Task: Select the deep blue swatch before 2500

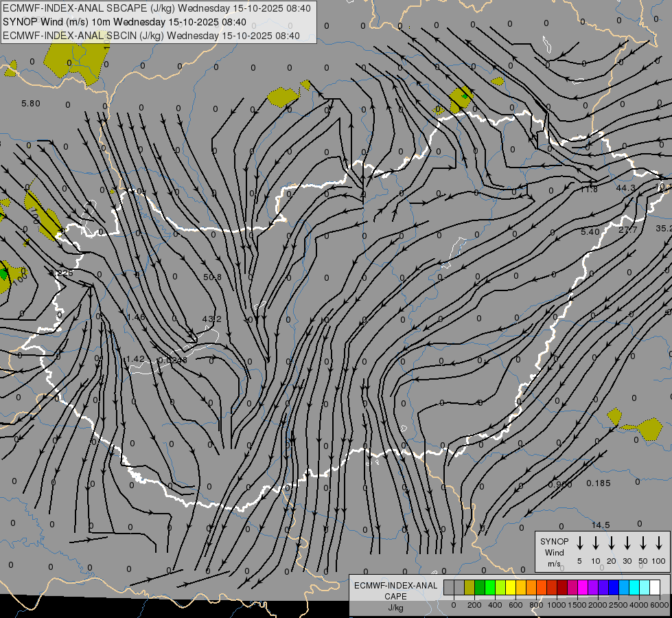Action: coord(613,587)
